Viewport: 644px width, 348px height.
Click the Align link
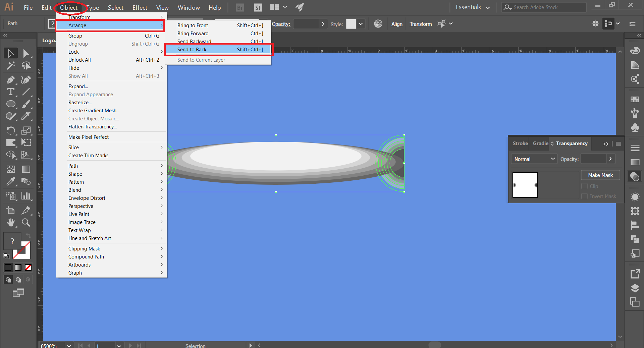coord(397,24)
